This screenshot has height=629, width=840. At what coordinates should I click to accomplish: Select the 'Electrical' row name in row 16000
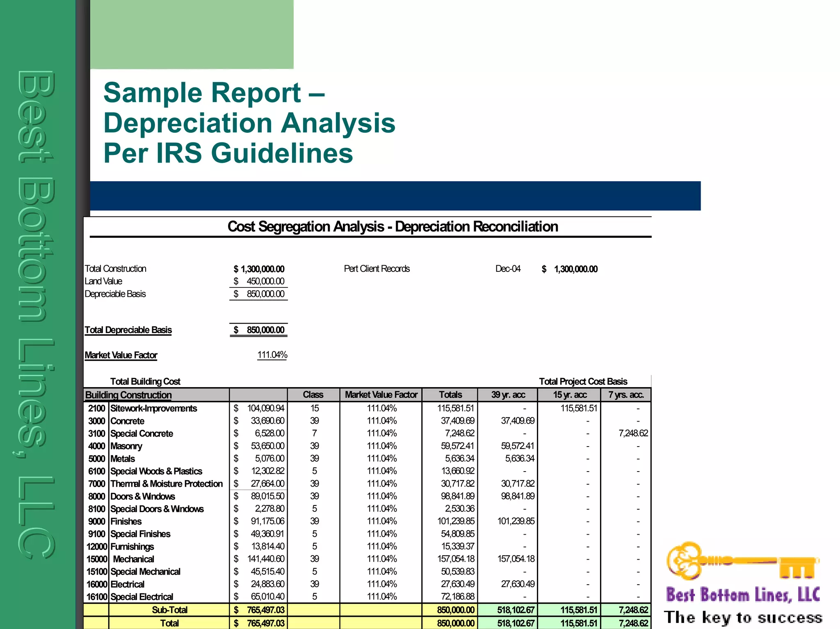pos(127,584)
